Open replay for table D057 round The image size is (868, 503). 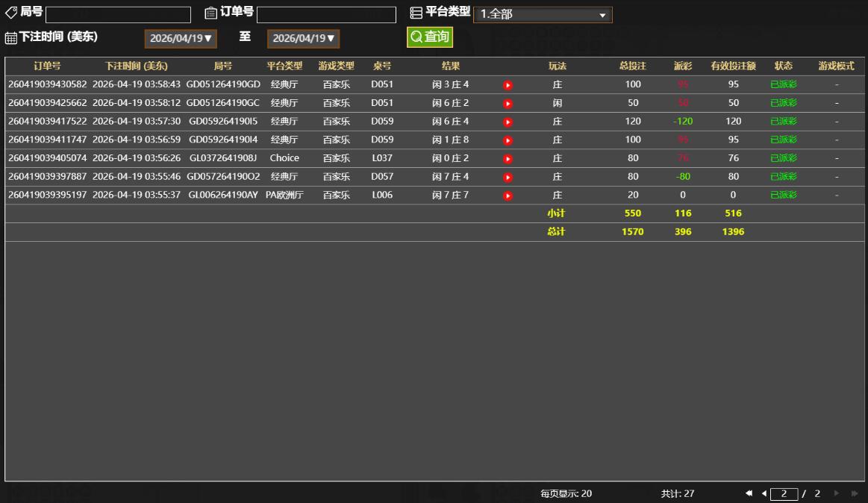click(x=508, y=178)
